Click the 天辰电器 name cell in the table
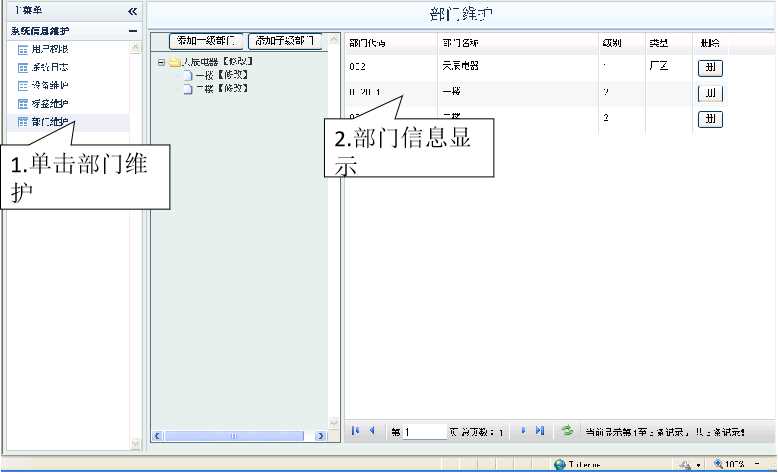 [x=460, y=66]
